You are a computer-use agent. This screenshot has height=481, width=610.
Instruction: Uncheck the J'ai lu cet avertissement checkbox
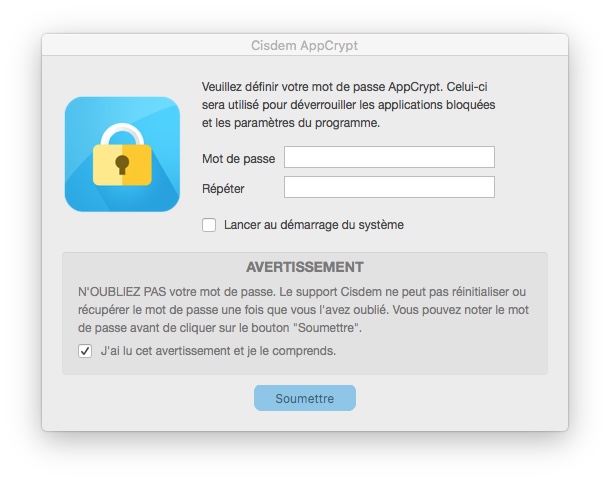tap(85, 351)
